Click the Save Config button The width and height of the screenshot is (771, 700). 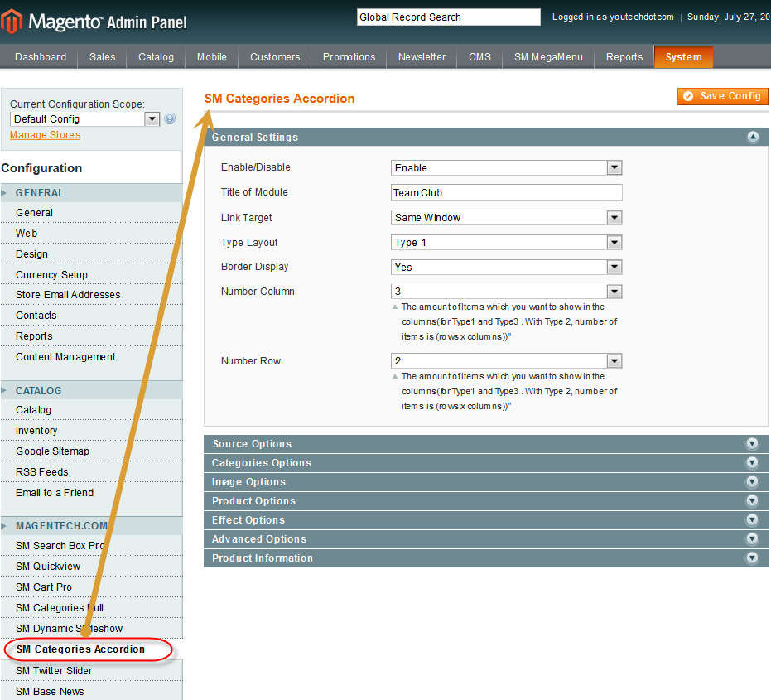(x=723, y=96)
